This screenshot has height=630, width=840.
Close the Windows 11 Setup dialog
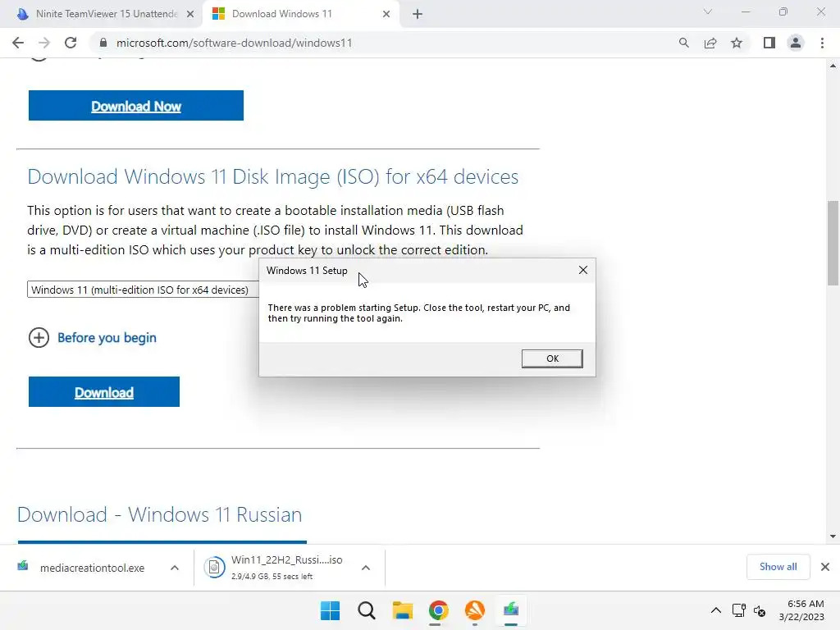(583, 270)
